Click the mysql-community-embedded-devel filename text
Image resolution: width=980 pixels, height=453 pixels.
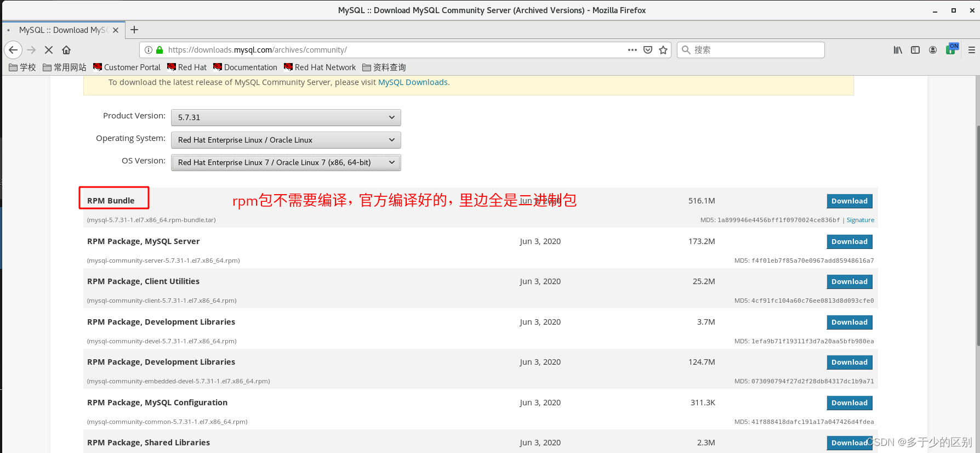tap(179, 381)
